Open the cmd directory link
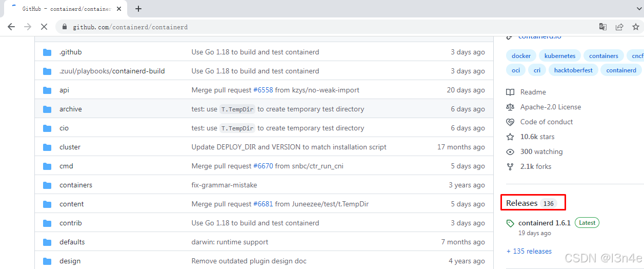Image resolution: width=644 pixels, height=269 pixels. coord(66,166)
